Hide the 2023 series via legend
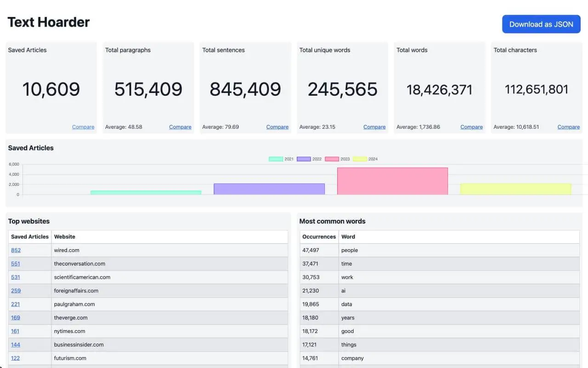Viewport: 588px width, 368px height. (332, 159)
